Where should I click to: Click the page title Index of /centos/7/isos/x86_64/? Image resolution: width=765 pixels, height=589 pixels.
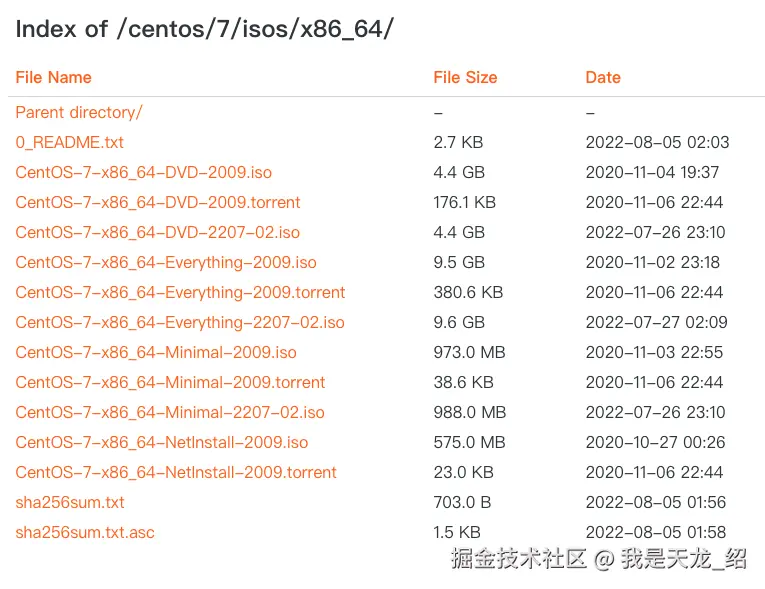204,29
